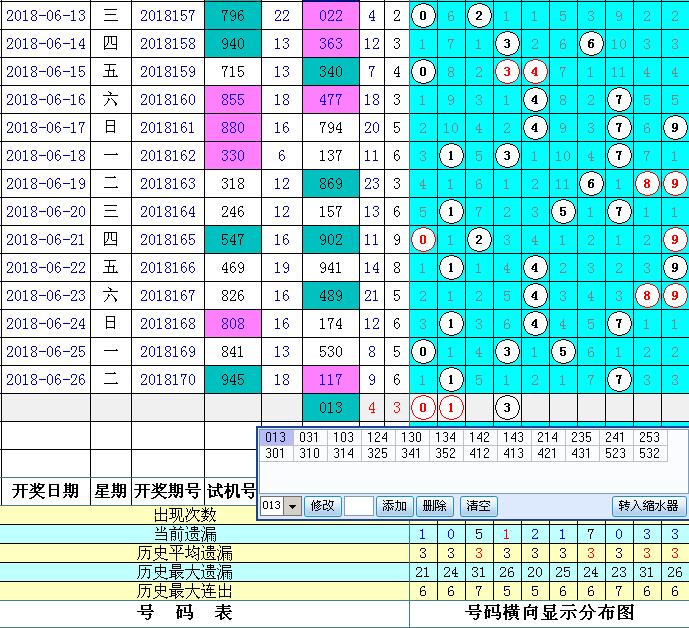689x628 pixels.
Task: Select number 143 in the number list
Action: pyautogui.click(x=513, y=437)
